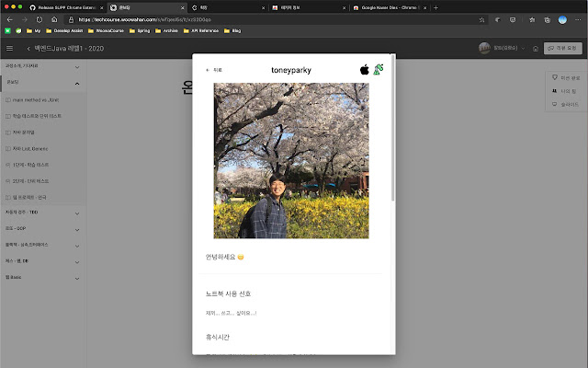
Task: Switch to the third browser tab
Action: [x=229, y=7]
